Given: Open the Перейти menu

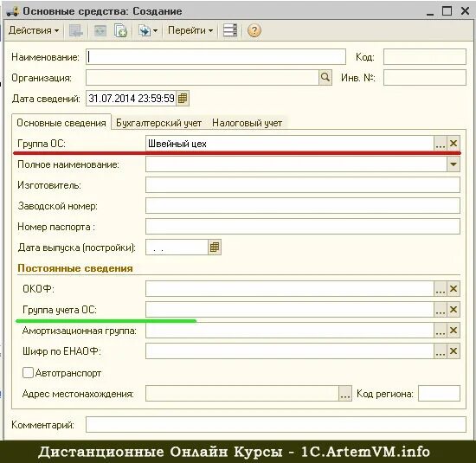Looking at the screenshot, I should (190, 30).
